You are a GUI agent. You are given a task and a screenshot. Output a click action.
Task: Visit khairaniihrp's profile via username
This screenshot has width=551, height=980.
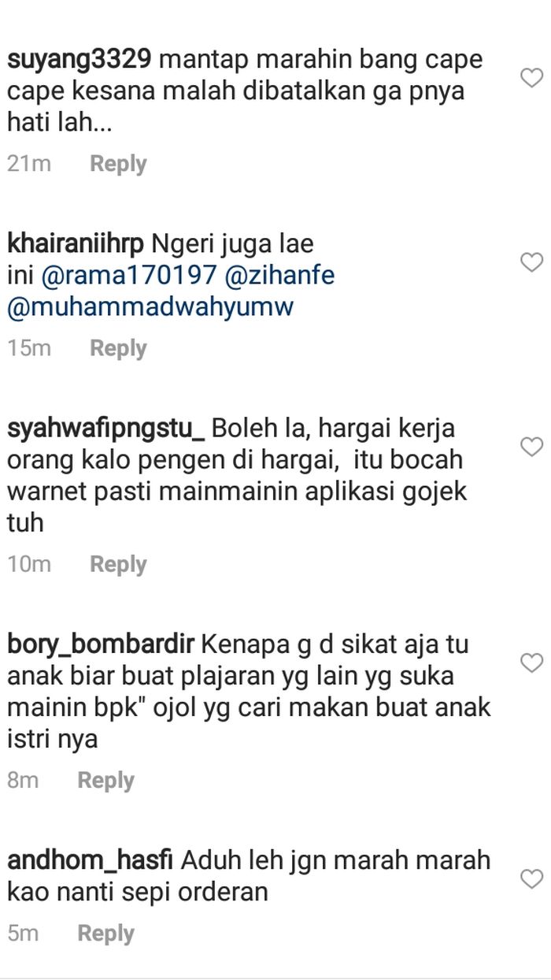point(76,245)
